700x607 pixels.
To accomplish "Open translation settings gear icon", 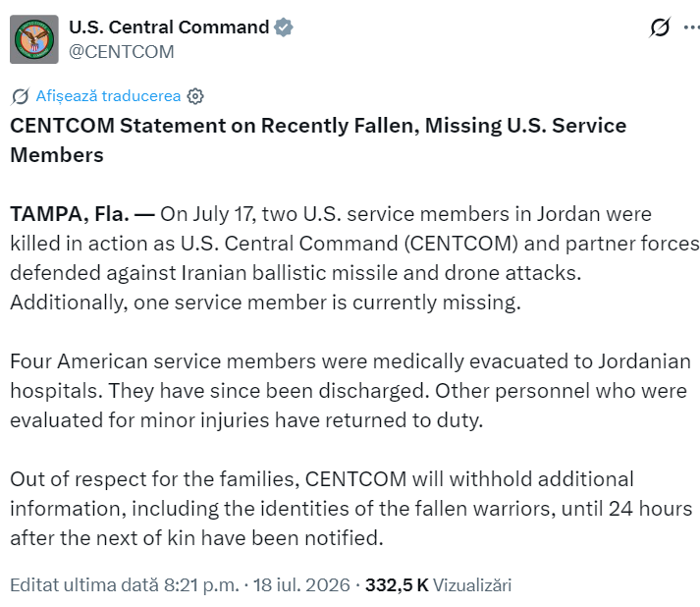I will 195,96.
